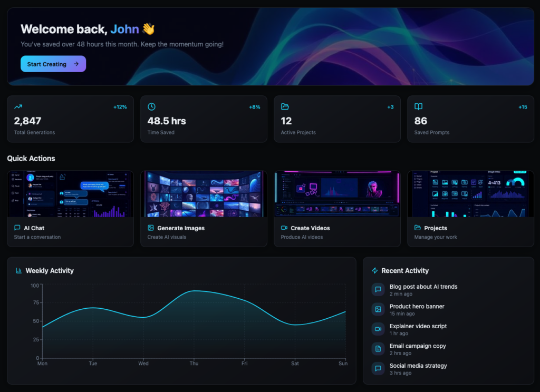The image size is (540, 392).
Task: Click the Thu peak on Weekly Activity chart
Action: coord(194,291)
